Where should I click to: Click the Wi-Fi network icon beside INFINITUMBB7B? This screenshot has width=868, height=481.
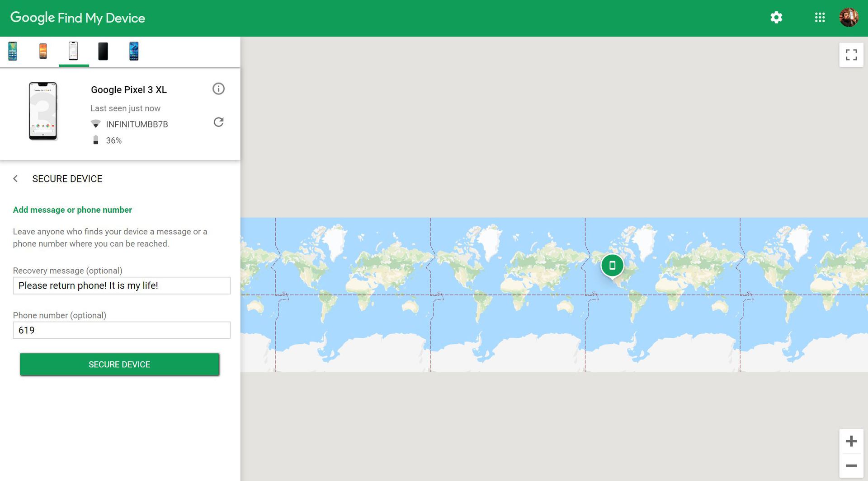95,124
